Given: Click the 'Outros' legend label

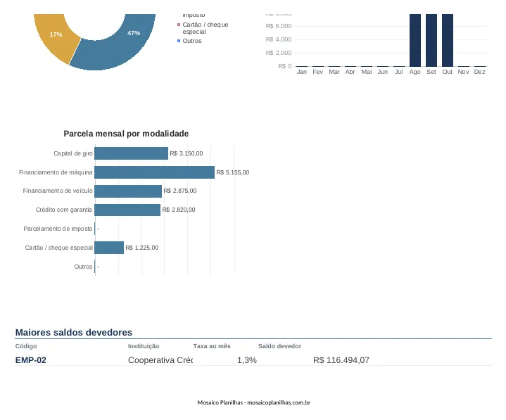Looking at the screenshot, I should [x=192, y=41].
